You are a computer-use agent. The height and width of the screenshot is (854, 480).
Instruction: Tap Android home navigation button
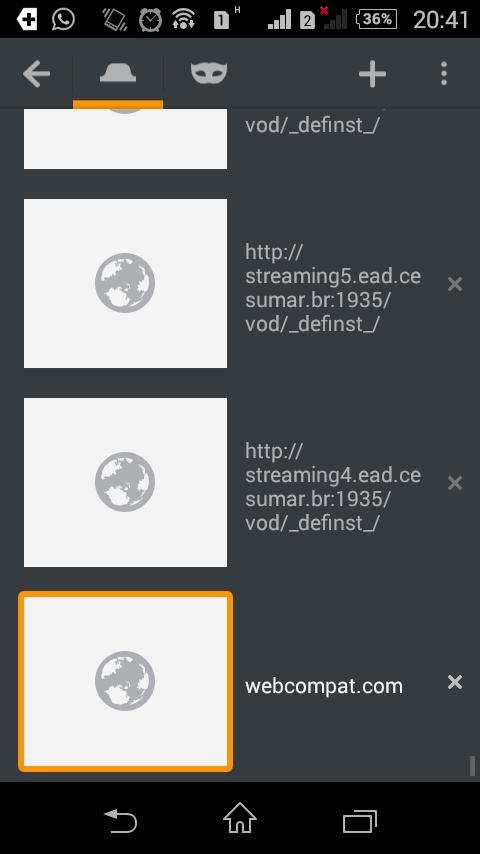[x=240, y=818]
